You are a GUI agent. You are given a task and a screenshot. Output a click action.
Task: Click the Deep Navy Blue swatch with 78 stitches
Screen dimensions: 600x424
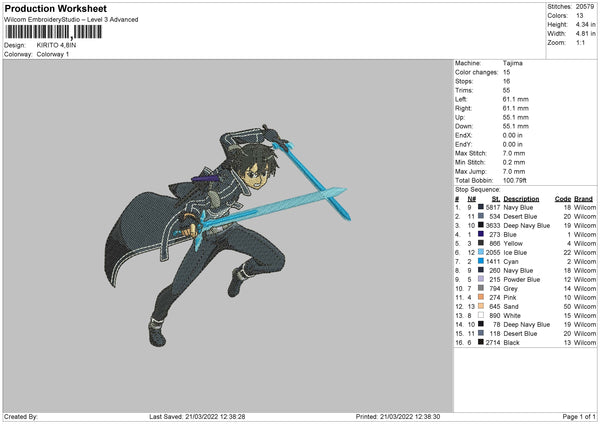481,324
